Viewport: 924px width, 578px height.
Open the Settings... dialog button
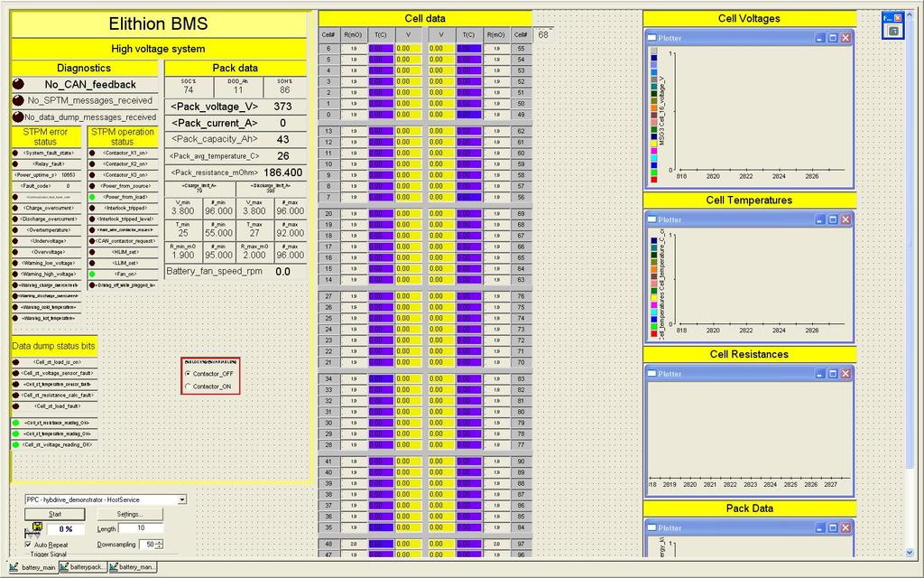130,514
